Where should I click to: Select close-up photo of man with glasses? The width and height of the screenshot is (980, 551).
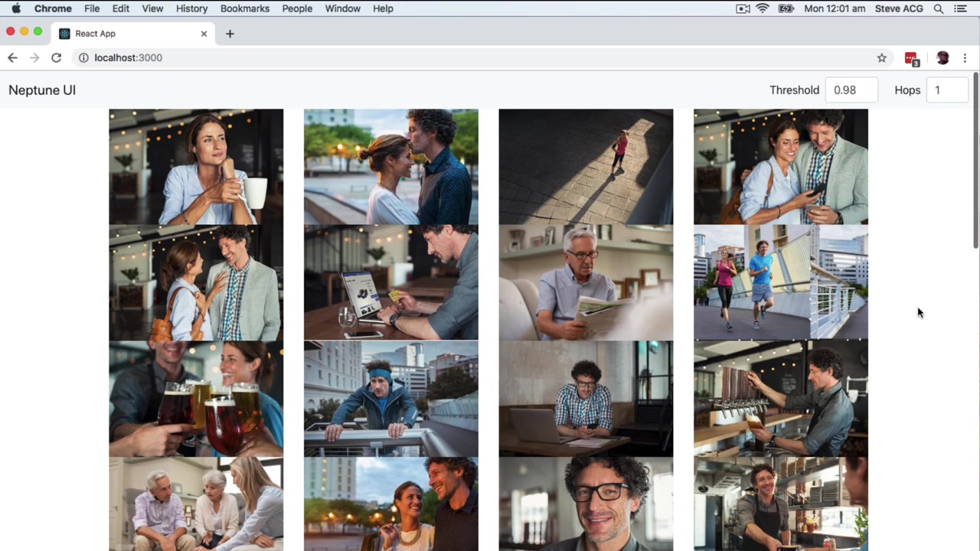[586, 504]
